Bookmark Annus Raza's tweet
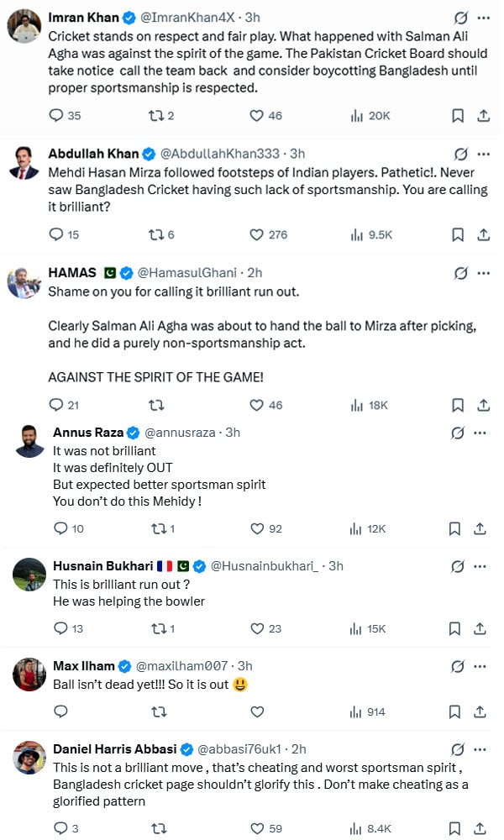 click(x=454, y=529)
